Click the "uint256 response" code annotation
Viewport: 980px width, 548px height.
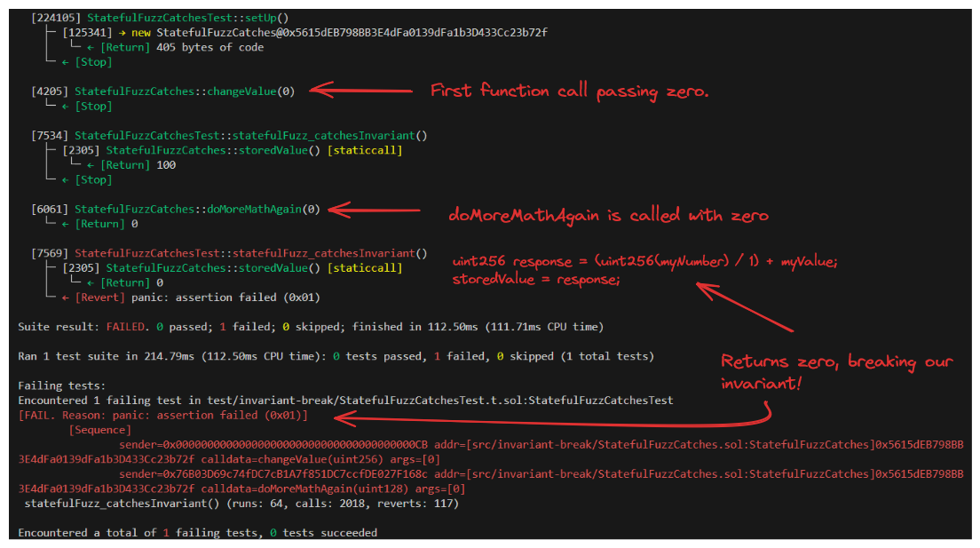coord(644,270)
